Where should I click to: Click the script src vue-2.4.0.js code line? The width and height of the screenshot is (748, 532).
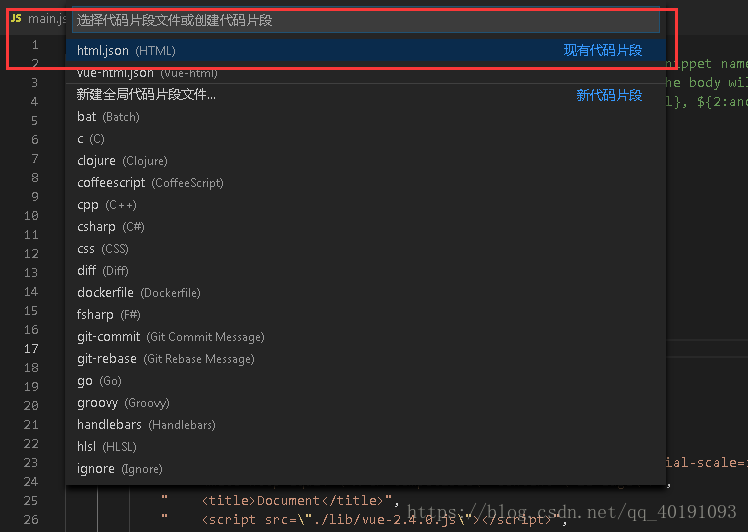click(x=364, y=520)
